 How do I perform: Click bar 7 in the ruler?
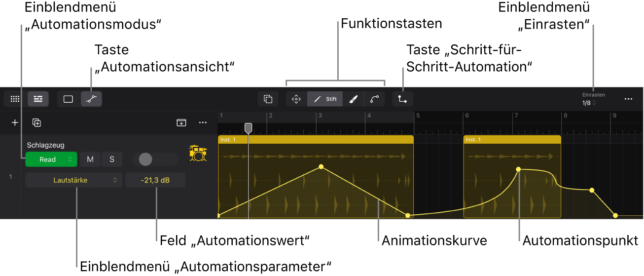pos(516,116)
